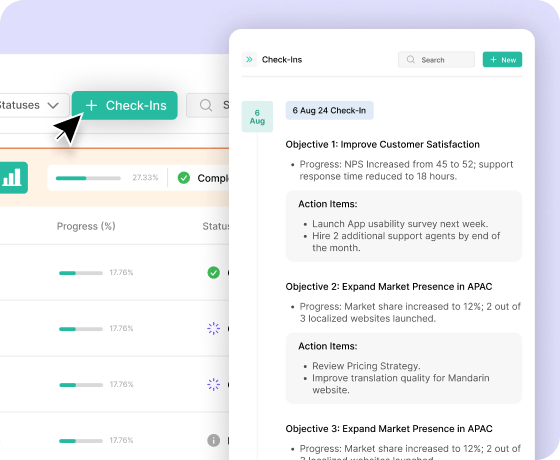Click the NPS increased progress note
Viewport: 560px width, 460px height.
pos(406,170)
